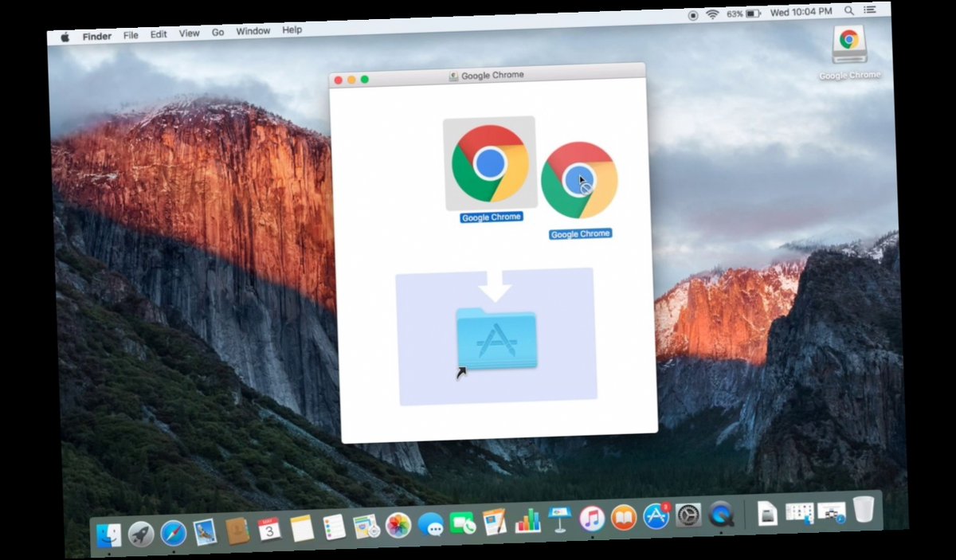Viewport: 956px width, 560px height.
Task: Open the Finder menu in the menu bar
Action: 96,36
